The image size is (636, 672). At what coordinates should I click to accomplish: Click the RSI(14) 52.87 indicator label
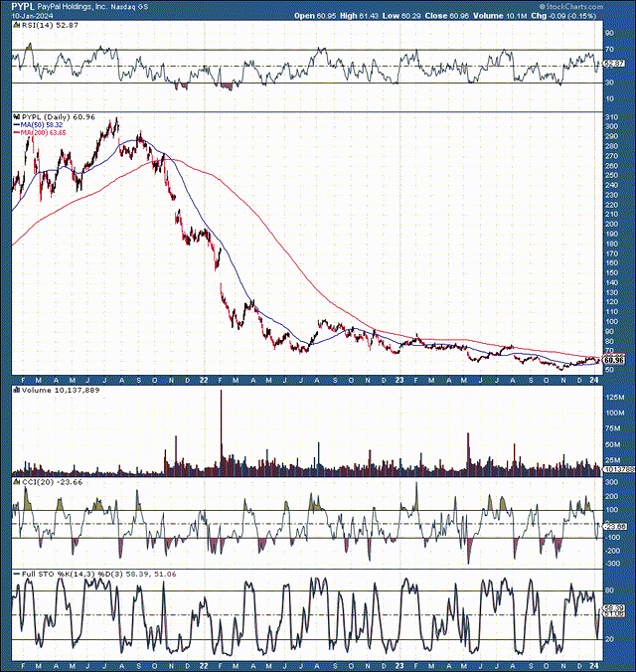point(50,25)
